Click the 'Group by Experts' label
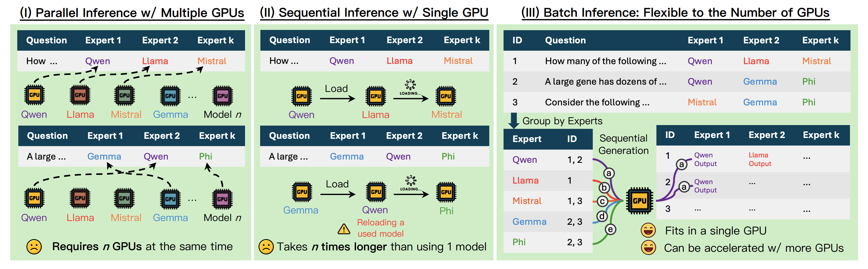 point(562,121)
